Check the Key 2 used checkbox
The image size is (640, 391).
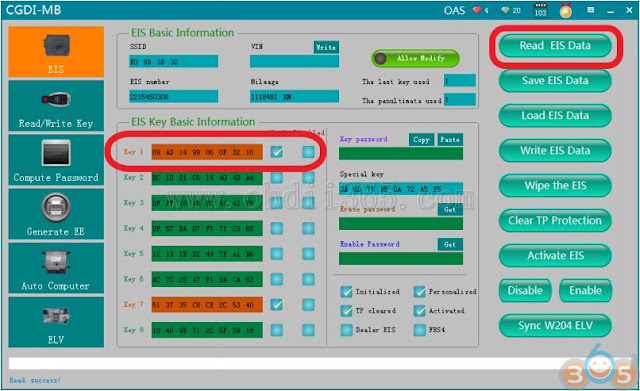tap(277, 178)
